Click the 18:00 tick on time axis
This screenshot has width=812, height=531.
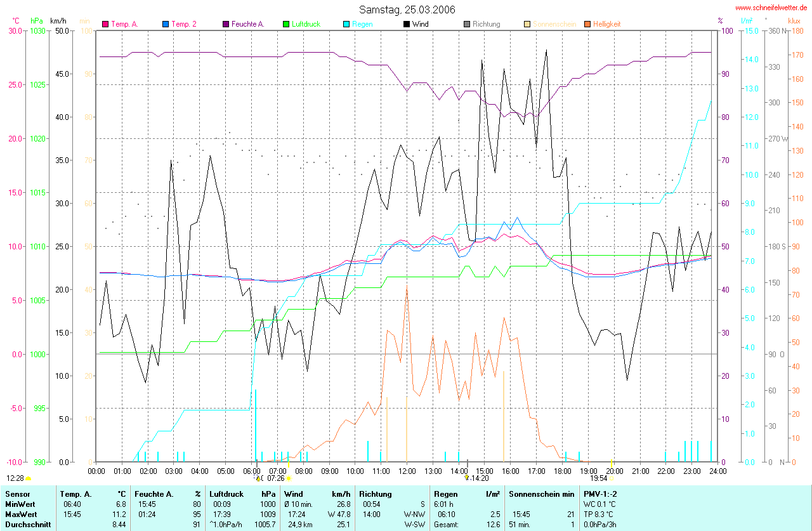pyautogui.click(x=562, y=471)
